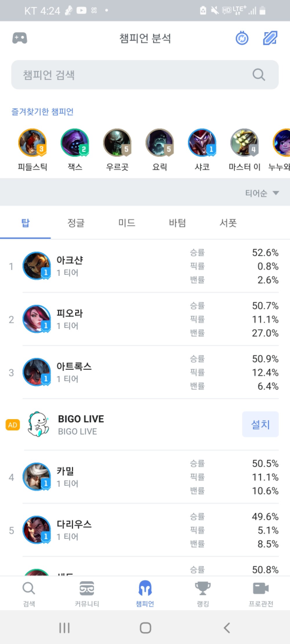This screenshot has width=290, height=644.
Task: Select favorite champion 피들스틱
Action: (x=32, y=150)
